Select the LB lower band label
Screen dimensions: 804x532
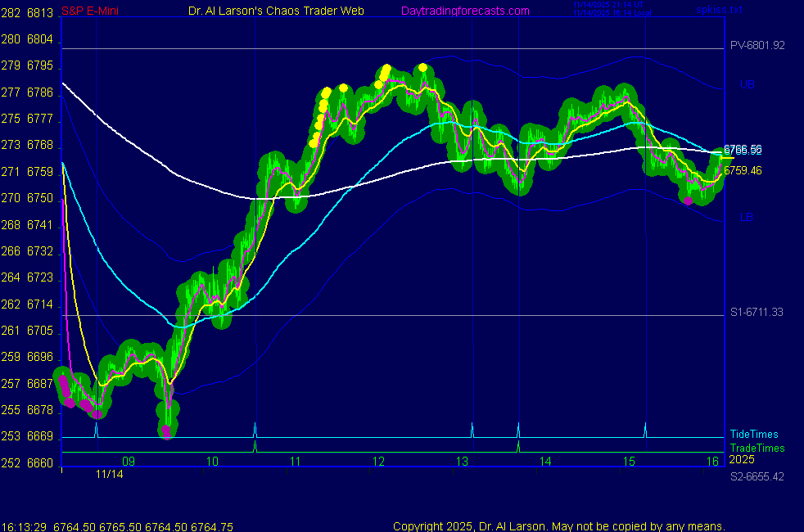coord(747,217)
